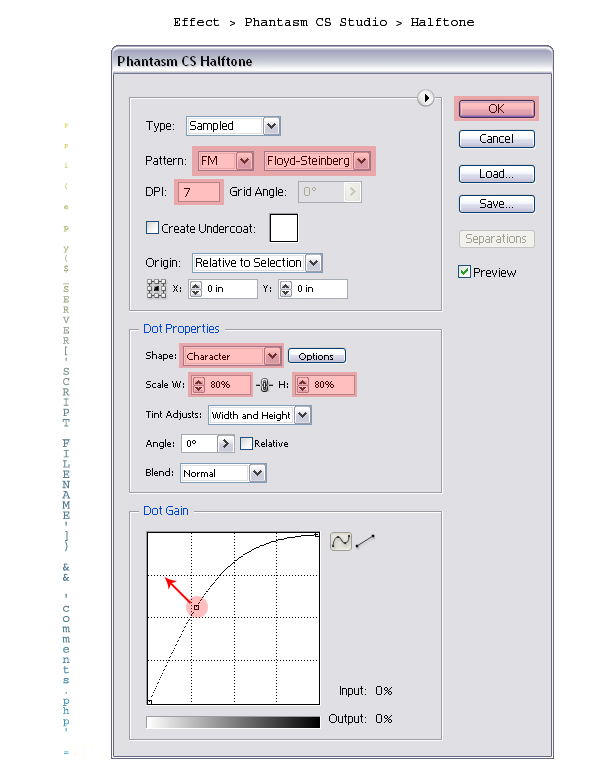
Task: Select the straight line dot gain tool
Action: (x=365, y=541)
